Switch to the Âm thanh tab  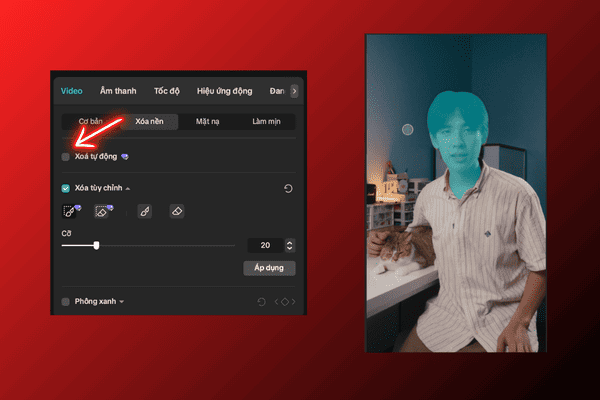click(118, 90)
